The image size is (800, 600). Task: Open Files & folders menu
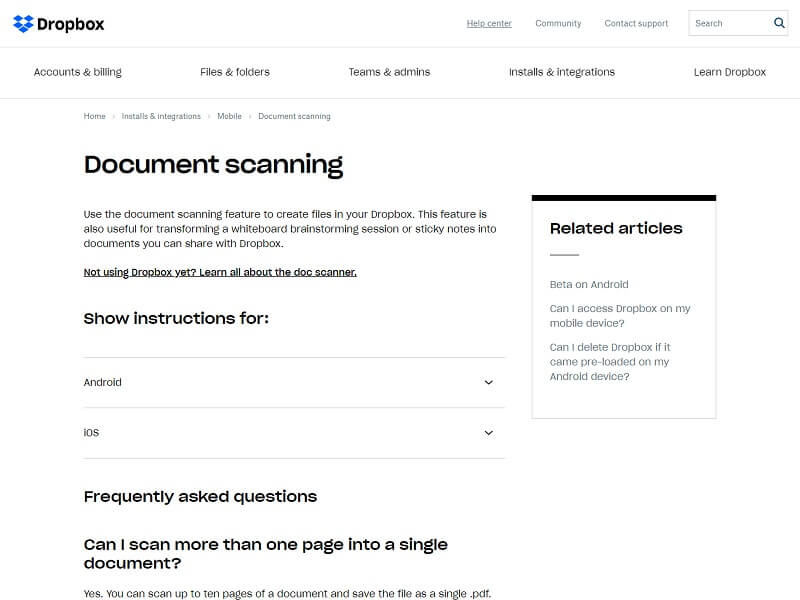click(235, 72)
